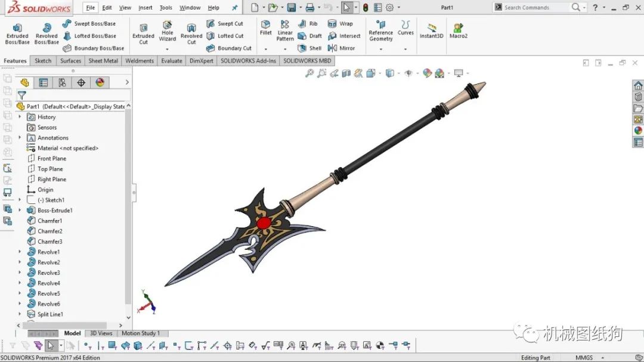Open the View menu

click(x=125, y=7)
